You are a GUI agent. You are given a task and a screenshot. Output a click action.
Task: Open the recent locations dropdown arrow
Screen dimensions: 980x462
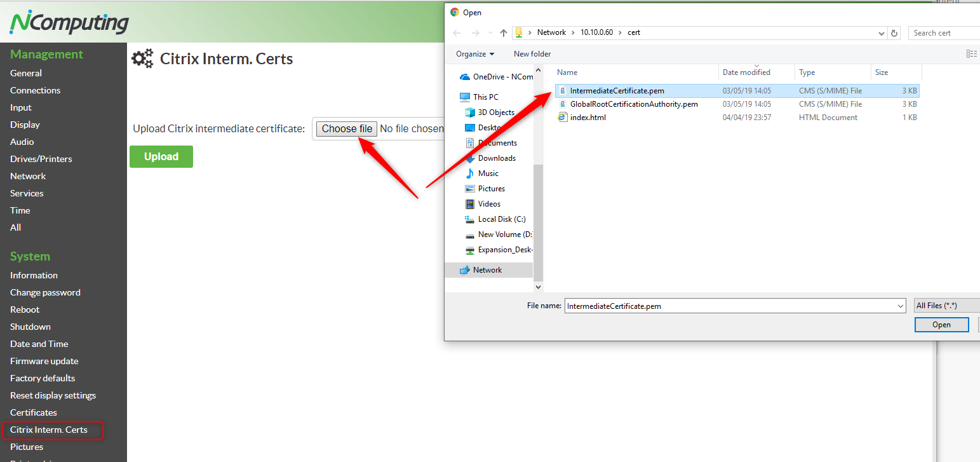[490, 33]
